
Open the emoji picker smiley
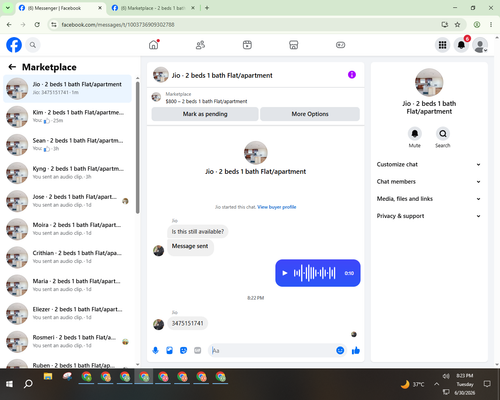click(x=340, y=350)
